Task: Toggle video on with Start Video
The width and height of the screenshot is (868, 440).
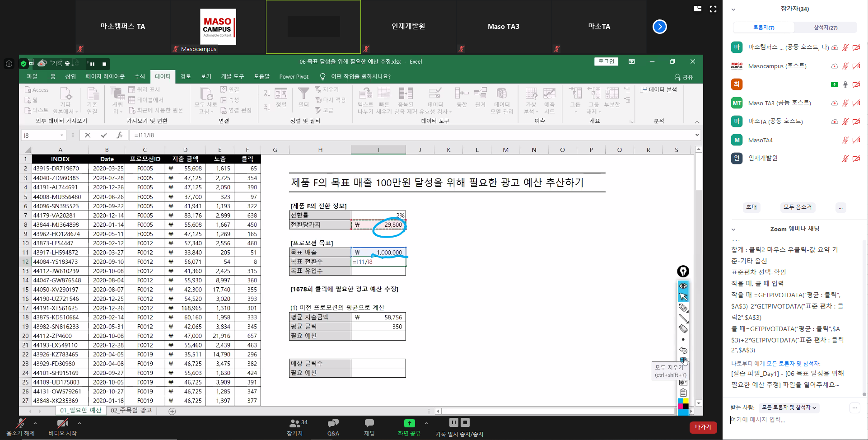Action: (62, 426)
